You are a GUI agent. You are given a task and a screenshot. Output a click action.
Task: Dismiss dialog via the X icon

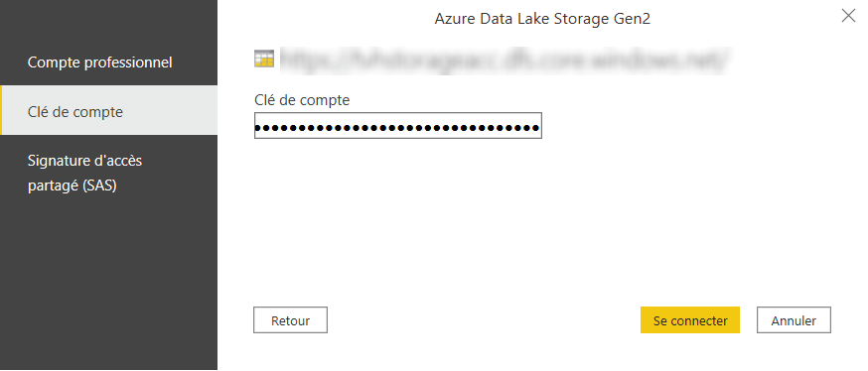click(x=848, y=16)
